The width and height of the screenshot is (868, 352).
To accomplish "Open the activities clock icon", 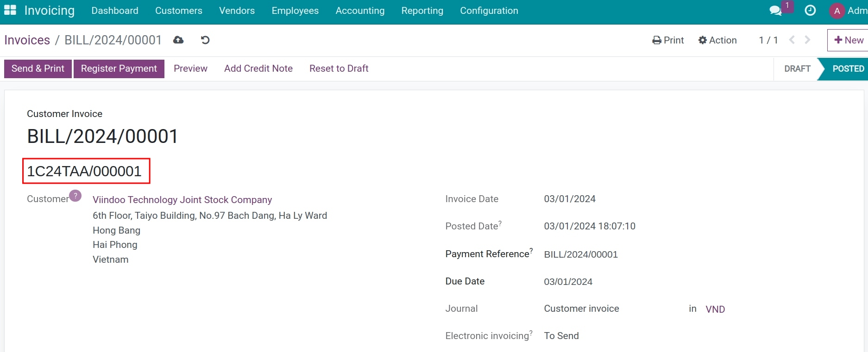I will point(810,11).
